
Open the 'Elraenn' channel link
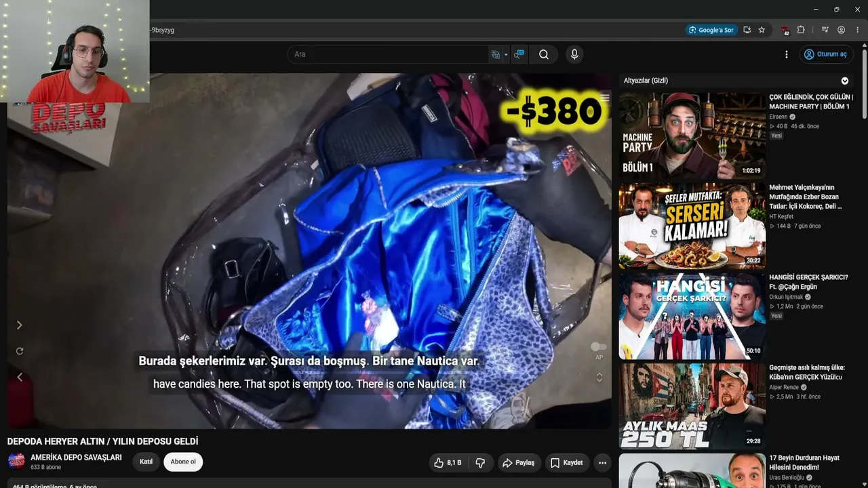point(778,117)
